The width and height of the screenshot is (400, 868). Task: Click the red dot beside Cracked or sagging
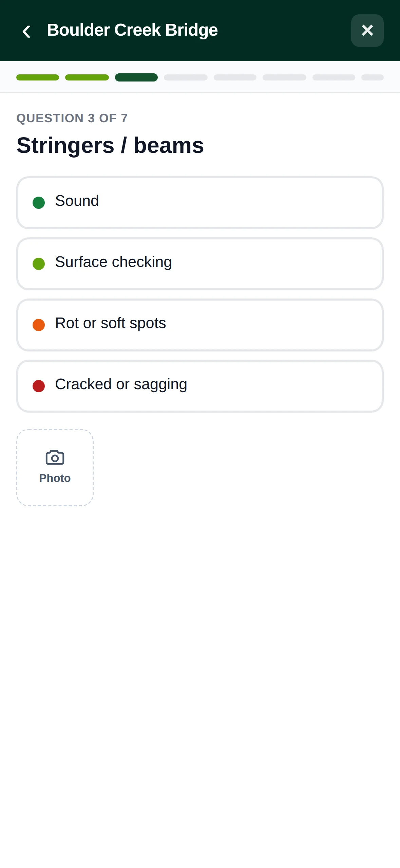click(x=39, y=386)
